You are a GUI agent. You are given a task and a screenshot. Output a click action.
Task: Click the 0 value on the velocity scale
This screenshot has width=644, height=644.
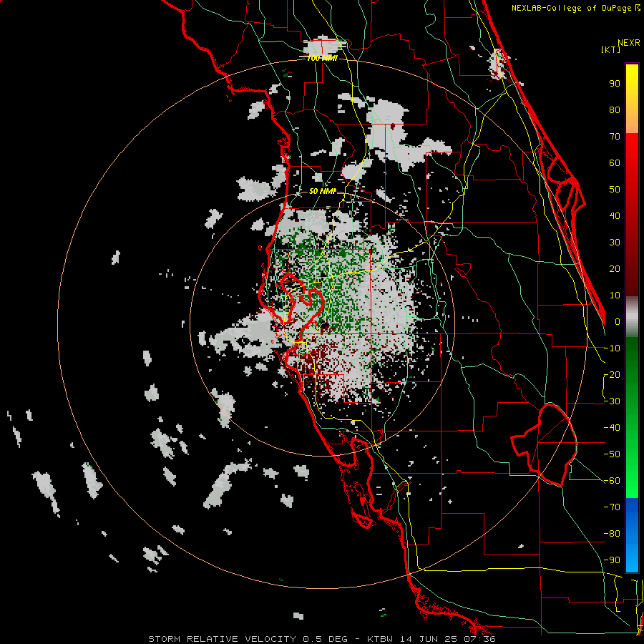point(618,322)
